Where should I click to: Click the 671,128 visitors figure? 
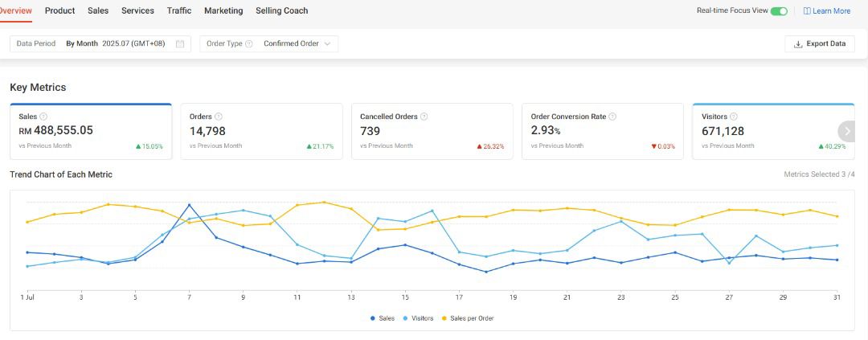pos(723,131)
